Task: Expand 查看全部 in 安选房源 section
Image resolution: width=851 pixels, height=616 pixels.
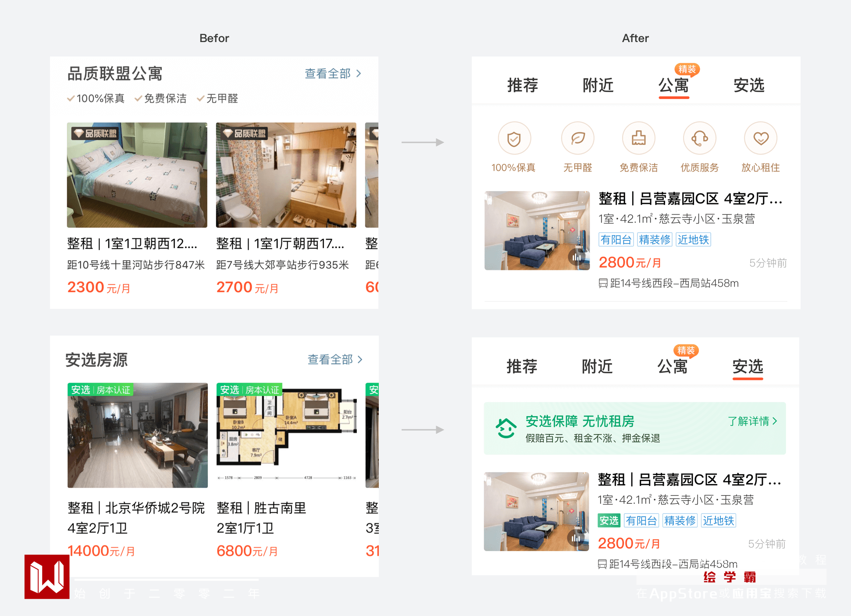Action: coord(335,360)
